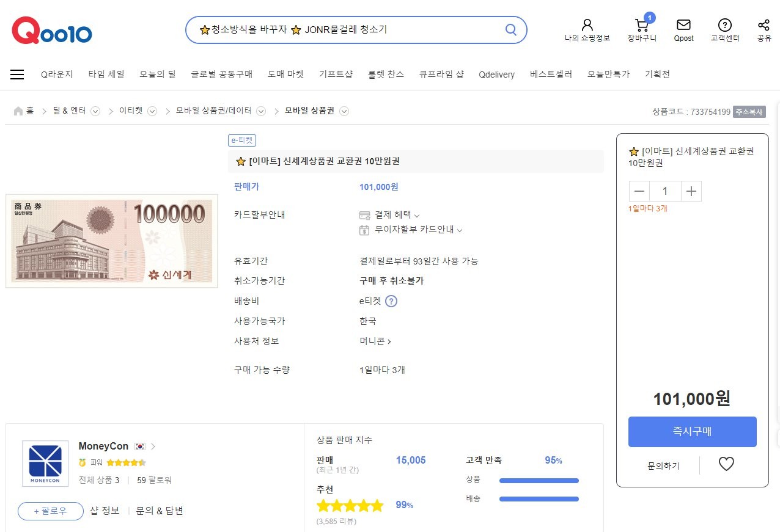
Task: Open the 기획전 menu
Action: tap(657, 75)
